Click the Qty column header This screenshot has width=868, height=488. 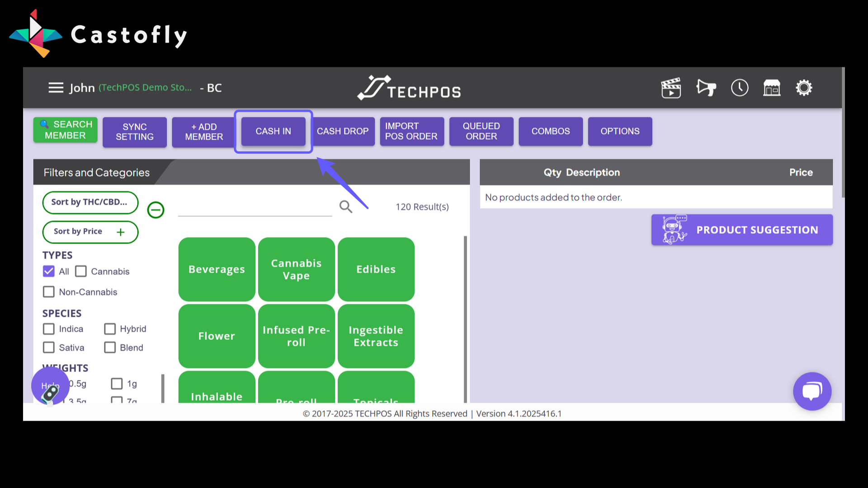[x=552, y=172]
